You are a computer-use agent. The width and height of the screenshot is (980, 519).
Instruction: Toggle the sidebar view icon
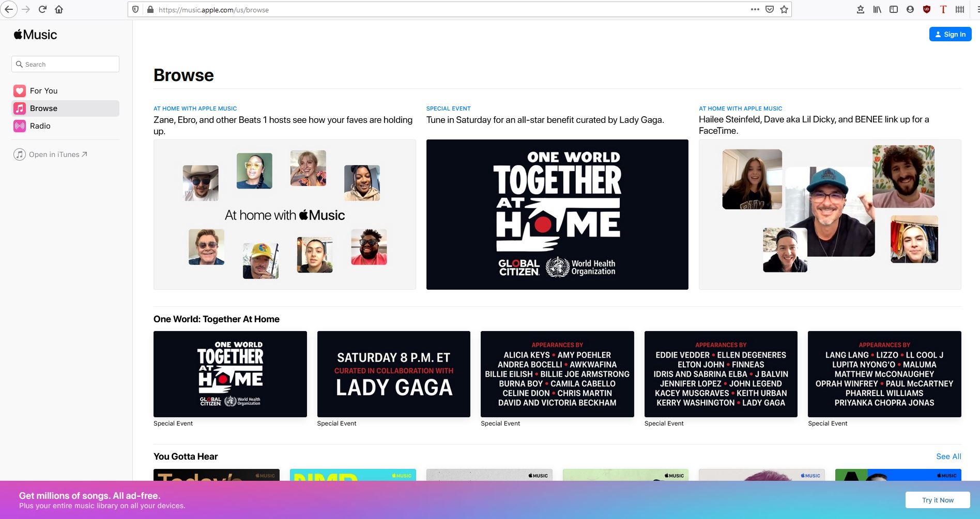[894, 9]
